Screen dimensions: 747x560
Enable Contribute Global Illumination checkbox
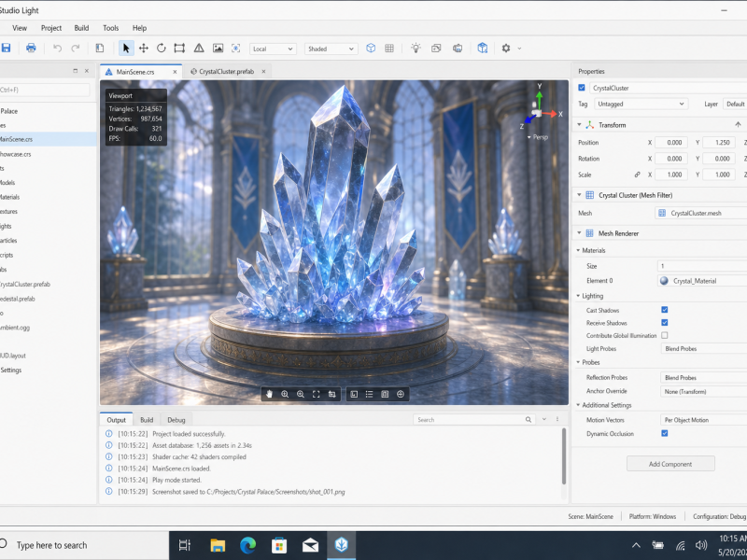(x=665, y=335)
